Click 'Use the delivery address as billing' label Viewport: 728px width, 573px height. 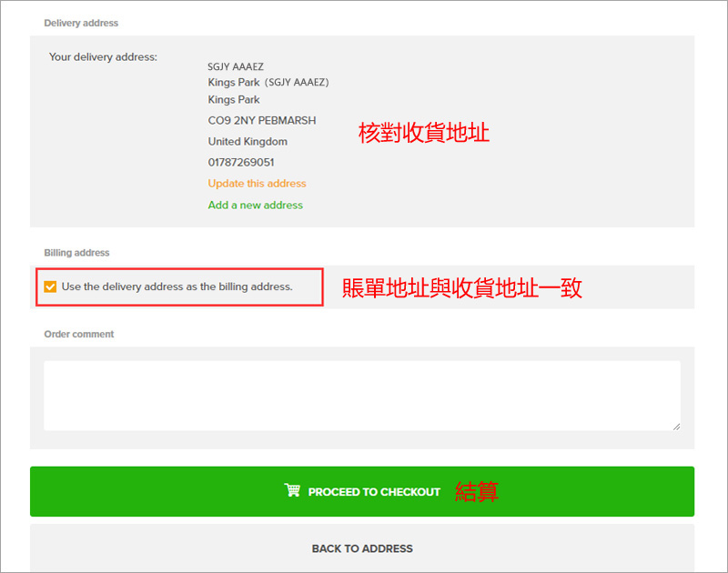pos(177,286)
